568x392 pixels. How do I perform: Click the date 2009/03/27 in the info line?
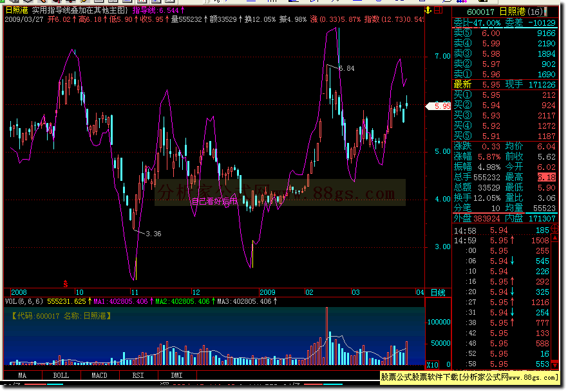coord(24,19)
